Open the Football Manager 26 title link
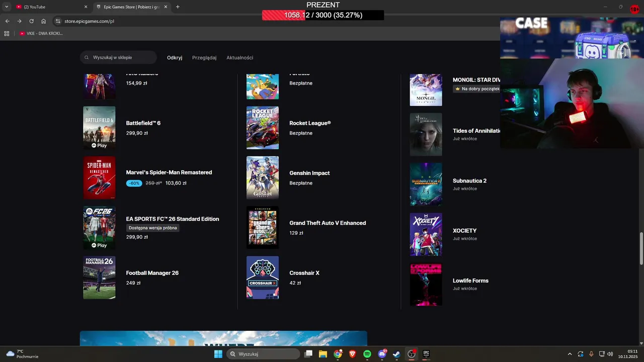Viewport: 644px width, 362px height. tap(152, 273)
